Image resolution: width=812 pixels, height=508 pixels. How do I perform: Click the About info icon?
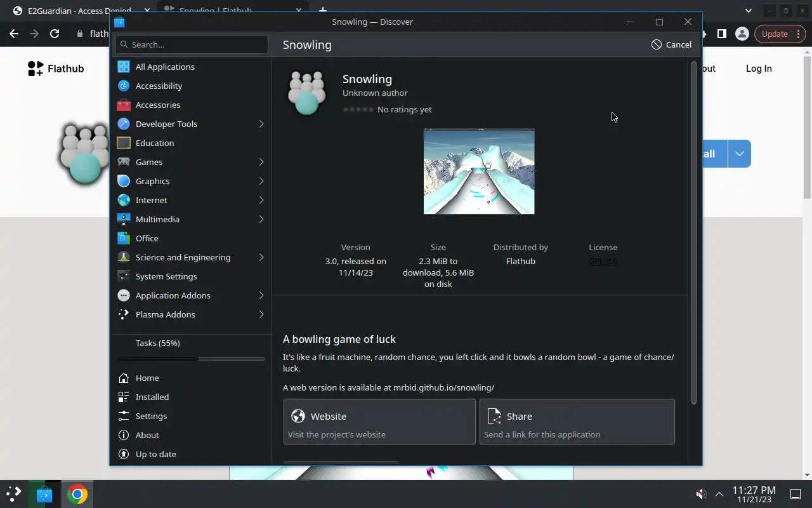coord(124,435)
